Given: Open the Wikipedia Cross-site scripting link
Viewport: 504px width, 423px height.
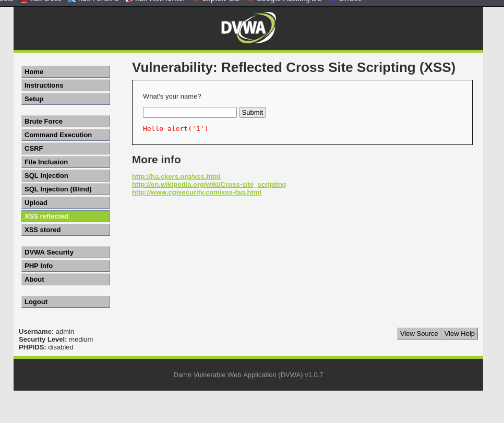Looking at the screenshot, I should (209, 184).
